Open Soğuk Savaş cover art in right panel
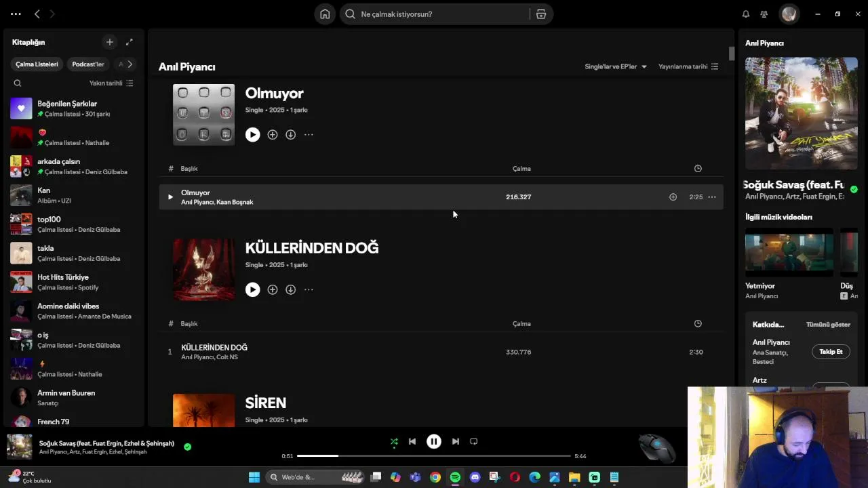This screenshot has height=488, width=868. tap(802, 113)
